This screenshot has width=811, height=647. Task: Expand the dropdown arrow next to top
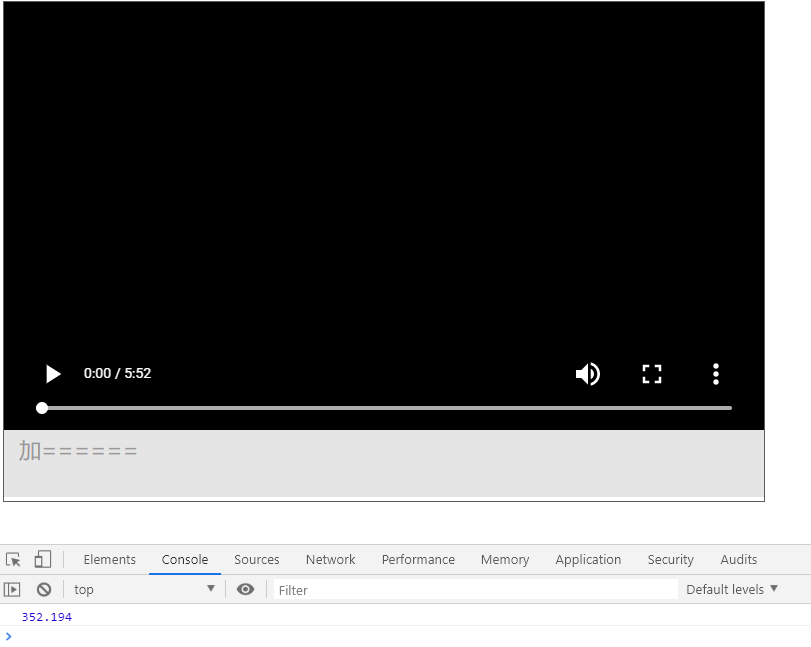[211, 589]
